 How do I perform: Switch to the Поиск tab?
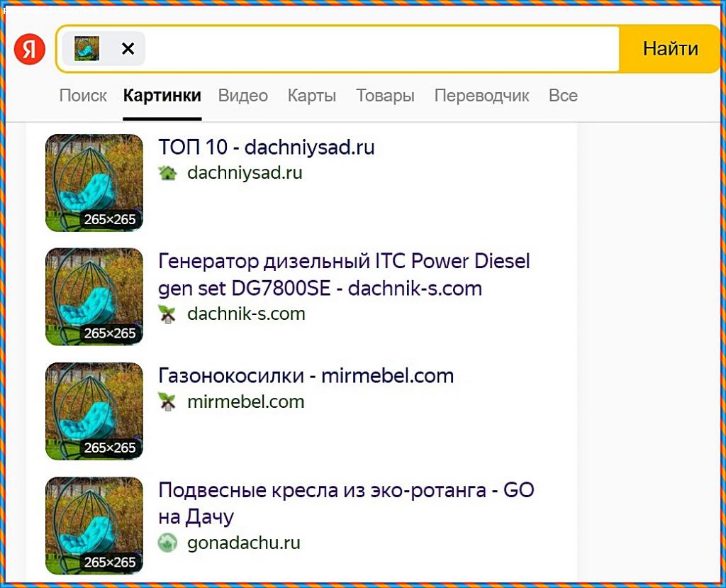click(x=83, y=96)
